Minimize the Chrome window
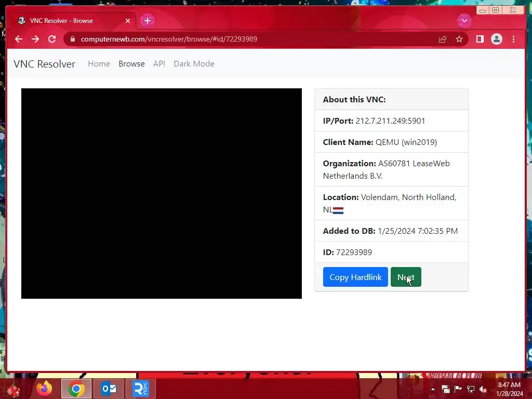Screen dimensions: 532x399 point(482,10)
